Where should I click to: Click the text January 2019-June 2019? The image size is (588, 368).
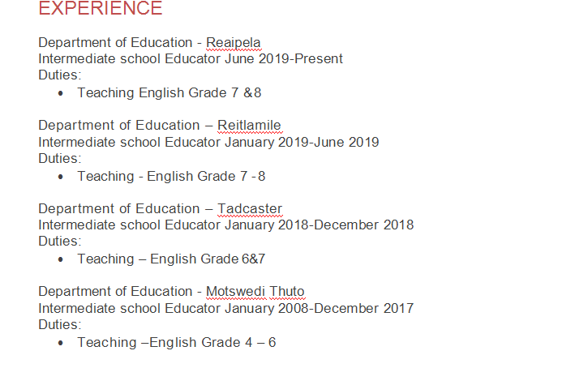[301, 142]
